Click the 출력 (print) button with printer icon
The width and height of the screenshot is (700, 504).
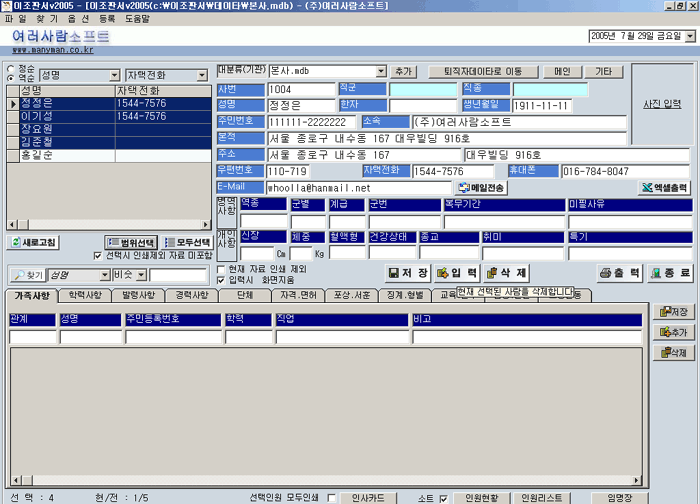pyautogui.click(x=620, y=272)
